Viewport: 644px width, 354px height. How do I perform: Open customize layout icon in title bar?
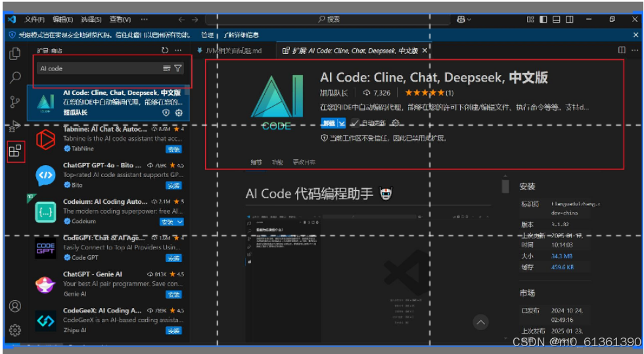tap(530, 19)
